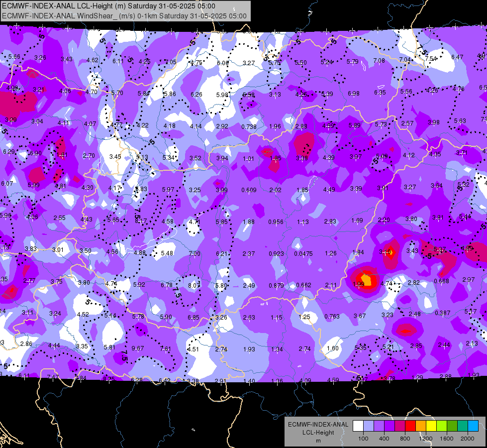Click the wind shear value 0.923
The image size is (487, 448).
coord(276,254)
